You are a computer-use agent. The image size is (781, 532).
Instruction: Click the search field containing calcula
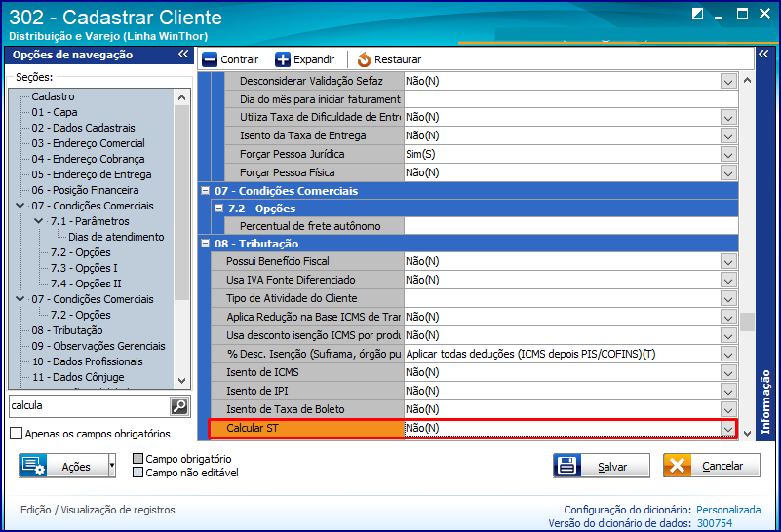(x=90, y=406)
